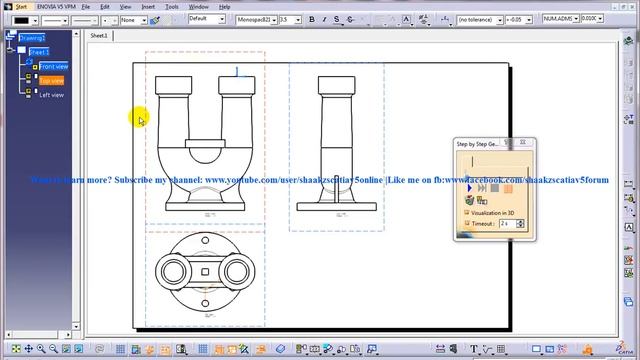
Task: Open the View menu
Action: (125, 7)
